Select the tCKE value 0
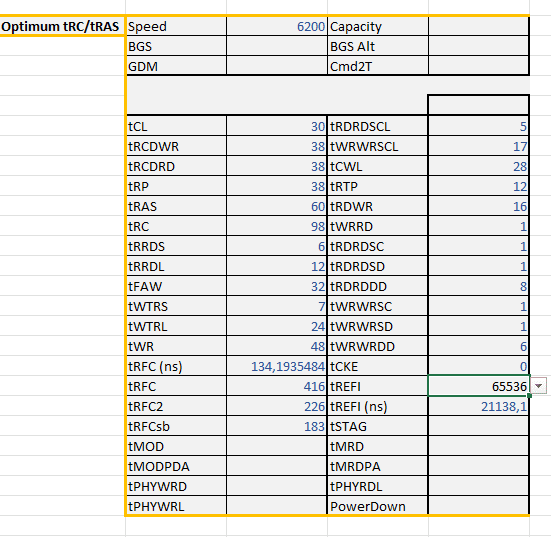 point(479,366)
